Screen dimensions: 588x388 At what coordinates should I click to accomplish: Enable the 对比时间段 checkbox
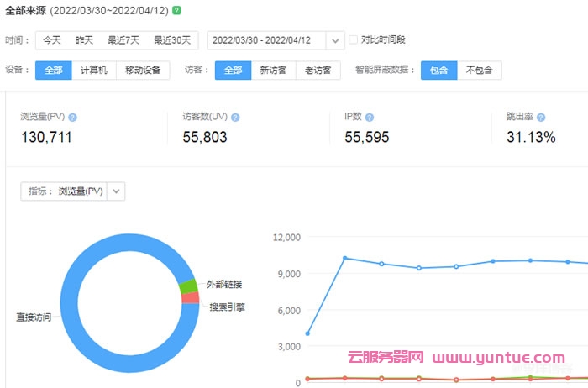click(x=354, y=39)
